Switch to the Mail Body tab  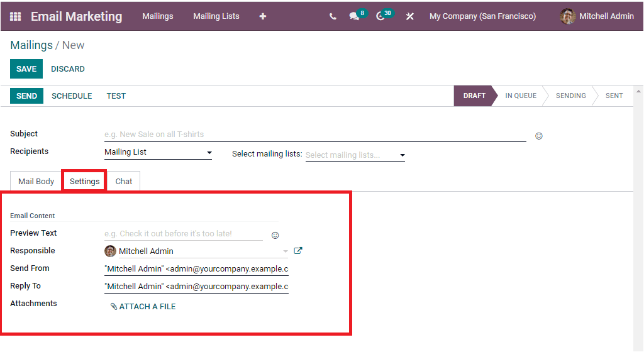coord(36,181)
